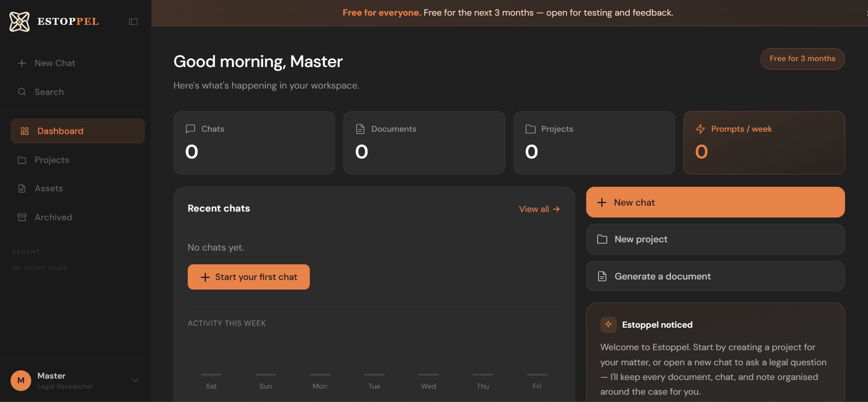Click the arrow icon next to View all
868x402 pixels.
556,209
